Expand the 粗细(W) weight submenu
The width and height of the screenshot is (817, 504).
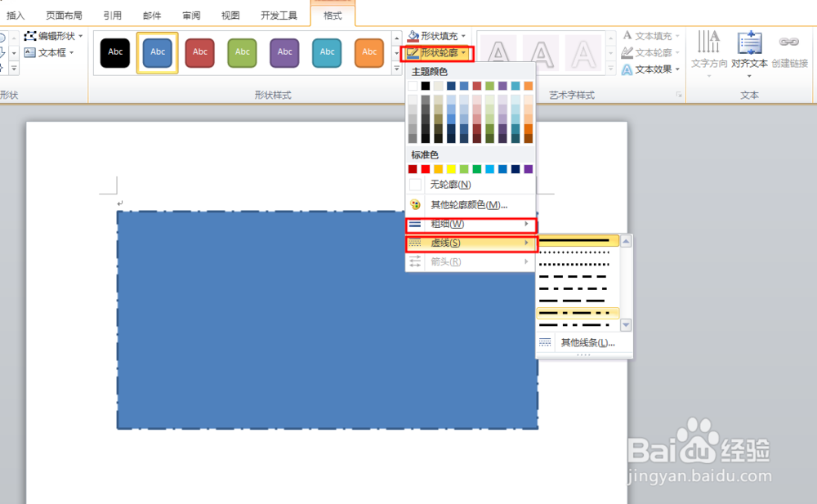click(x=471, y=224)
